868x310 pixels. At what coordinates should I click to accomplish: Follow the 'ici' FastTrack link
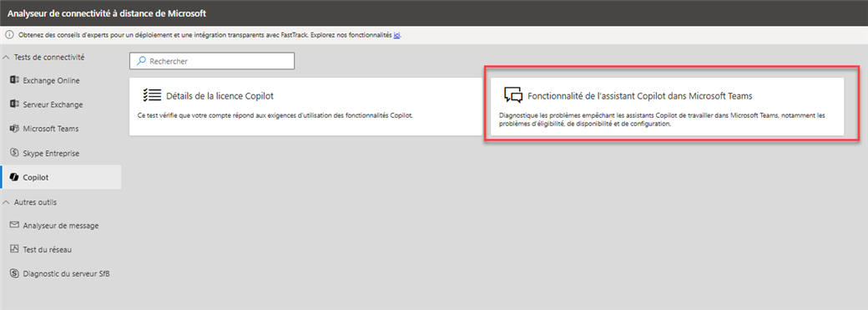pyautogui.click(x=396, y=34)
